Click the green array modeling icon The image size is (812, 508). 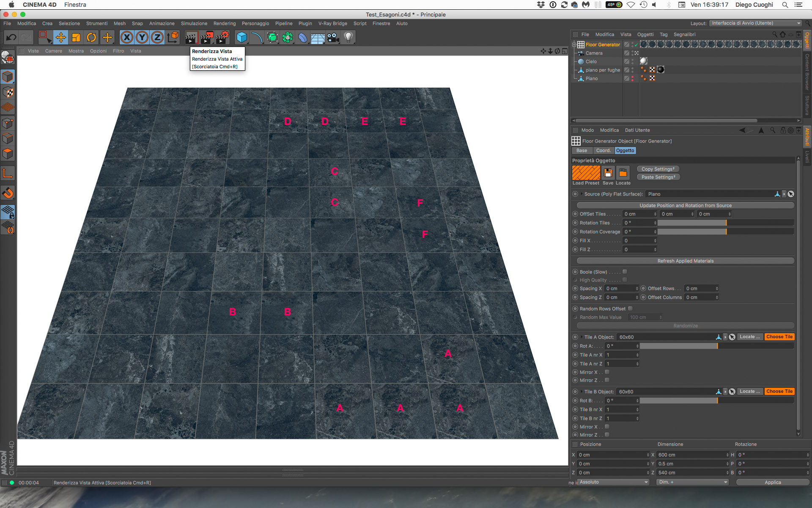pos(288,37)
